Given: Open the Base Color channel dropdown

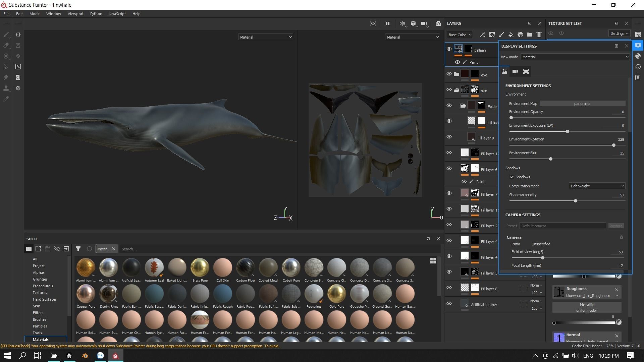Looking at the screenshot, I should pos(460,35).
